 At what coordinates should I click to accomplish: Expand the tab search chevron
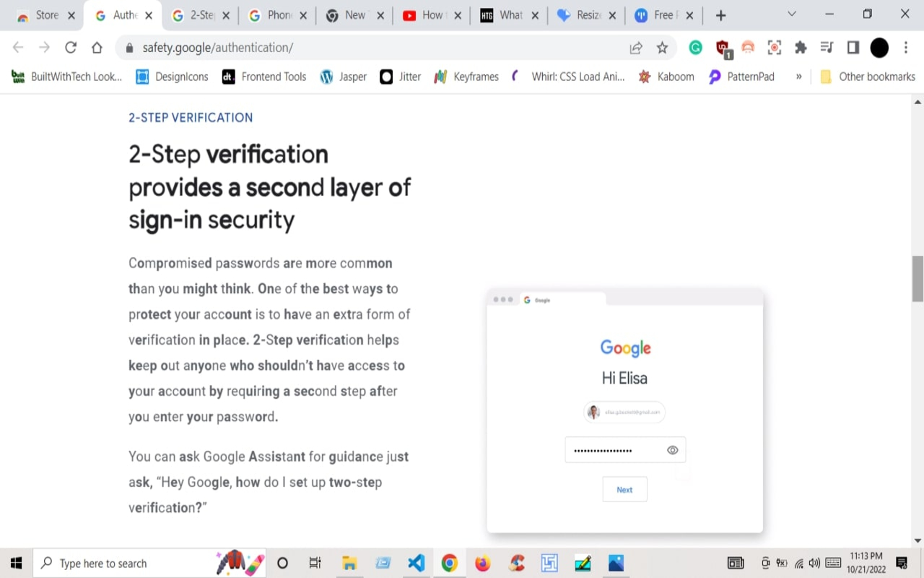pyautogui.click(x=792, y=14)
